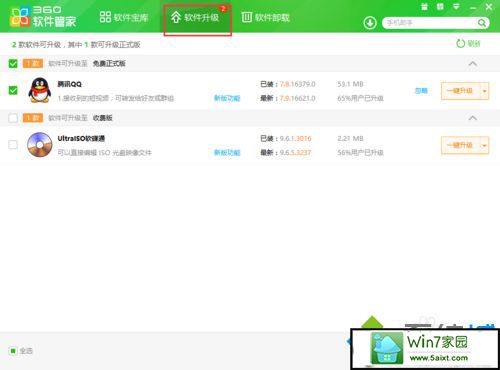Click the 腾讯QQ penguin icon
500x370 pixels.
pyautogui.click(x=40, y=90)
